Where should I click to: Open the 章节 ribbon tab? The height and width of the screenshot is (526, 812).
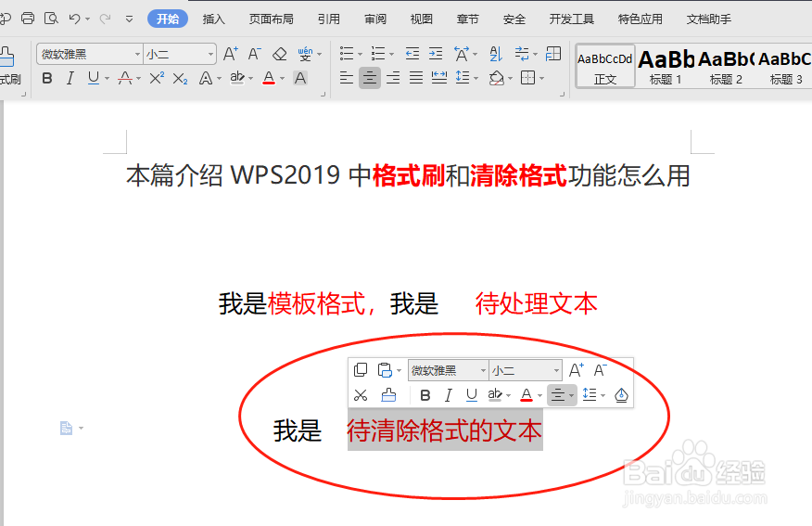pos(468,19)
